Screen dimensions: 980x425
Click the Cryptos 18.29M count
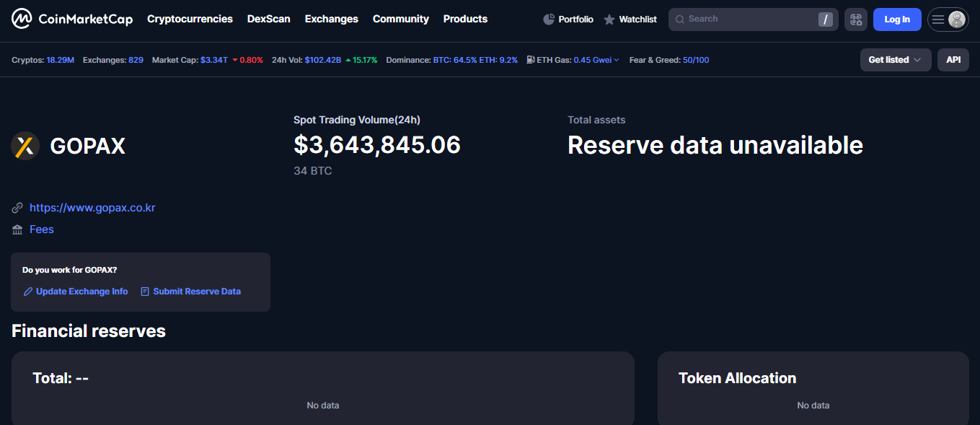tap(61, 60)
